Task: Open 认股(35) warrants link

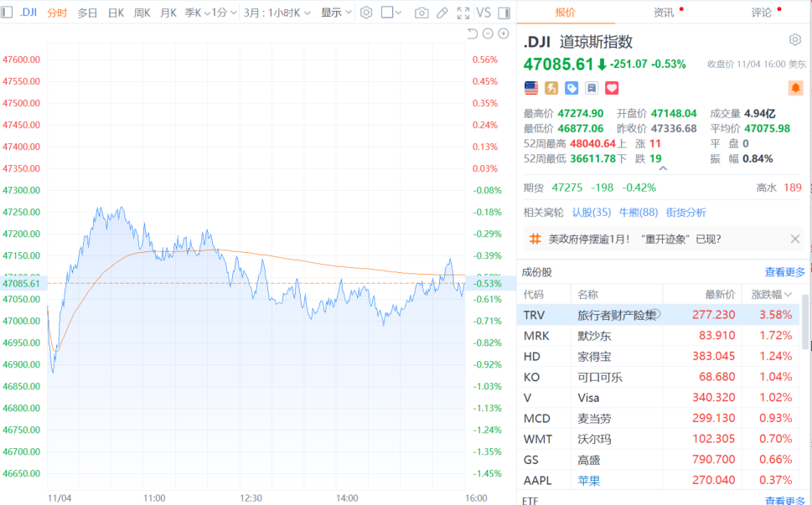Action: click(x=592, y=212)
